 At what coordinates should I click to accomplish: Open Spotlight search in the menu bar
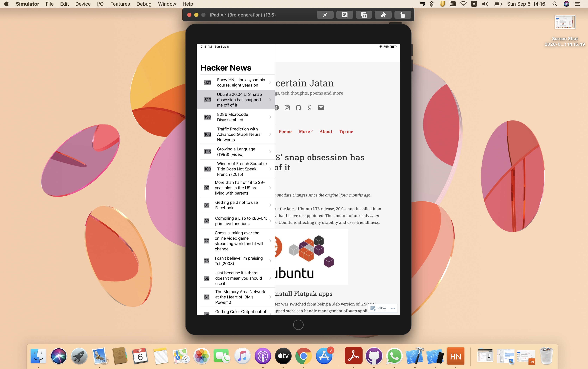tap(555, 4)
